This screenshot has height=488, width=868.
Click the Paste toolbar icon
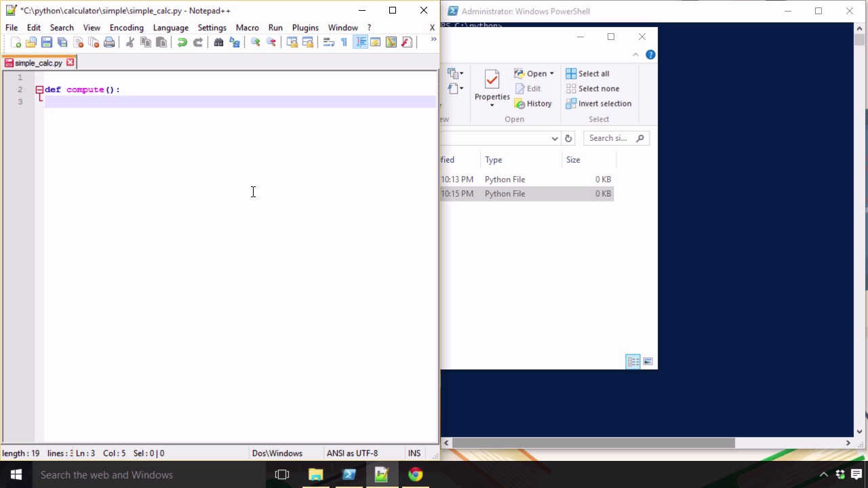[x=161, y=42]
